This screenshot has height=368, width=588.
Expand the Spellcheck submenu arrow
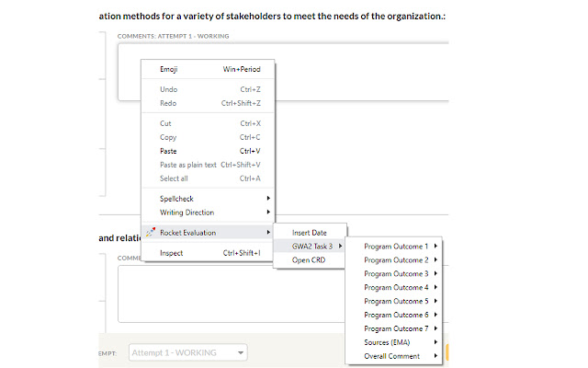pyautogui.click(x=268, y=199)
